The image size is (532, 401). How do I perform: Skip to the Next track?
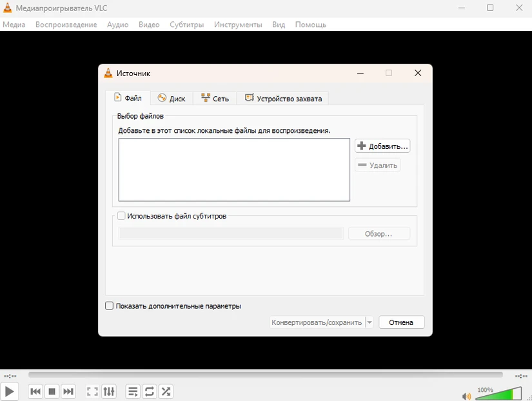pos(68,391)
